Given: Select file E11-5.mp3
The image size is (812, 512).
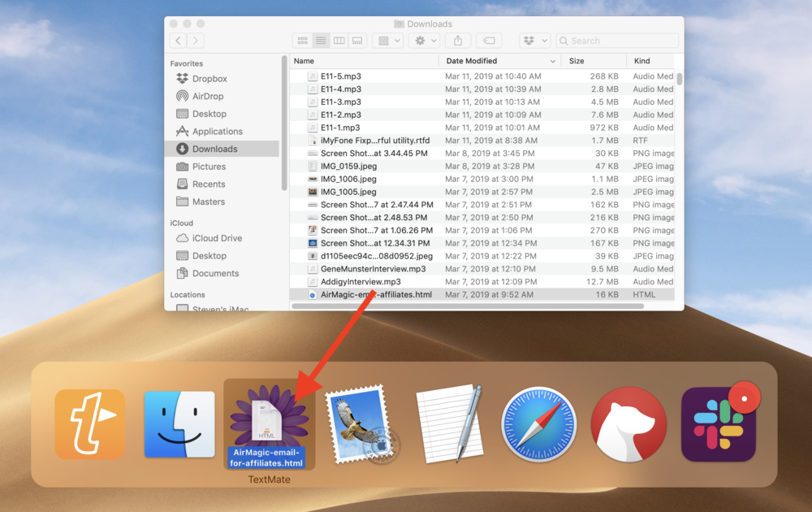Looking at the screenshot, I should coord(482,76).
